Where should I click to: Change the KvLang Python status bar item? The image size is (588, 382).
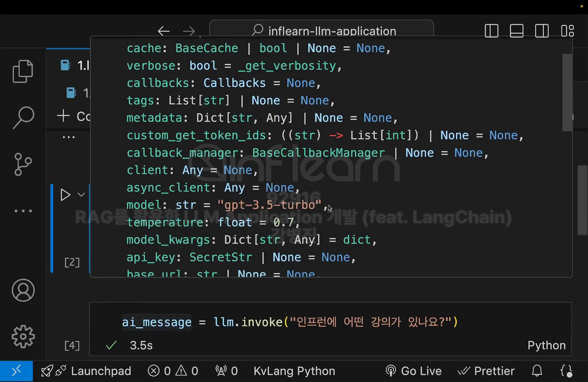294,371
